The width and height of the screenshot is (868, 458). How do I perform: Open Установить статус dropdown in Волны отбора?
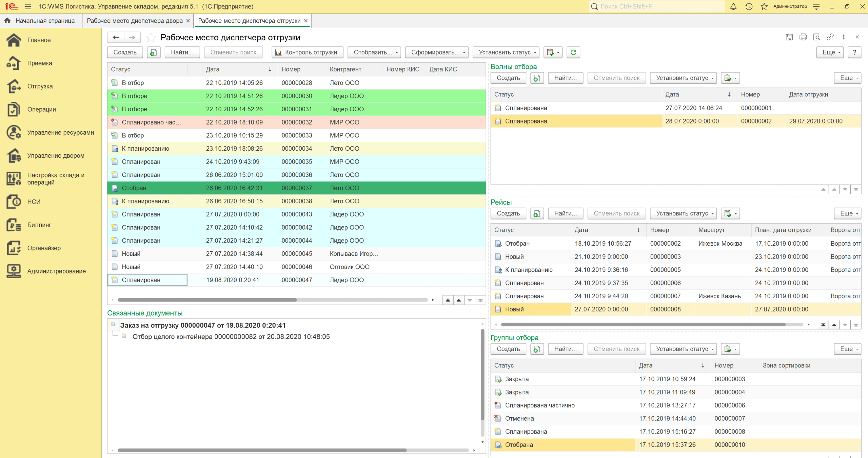click(x=683, y=78)
